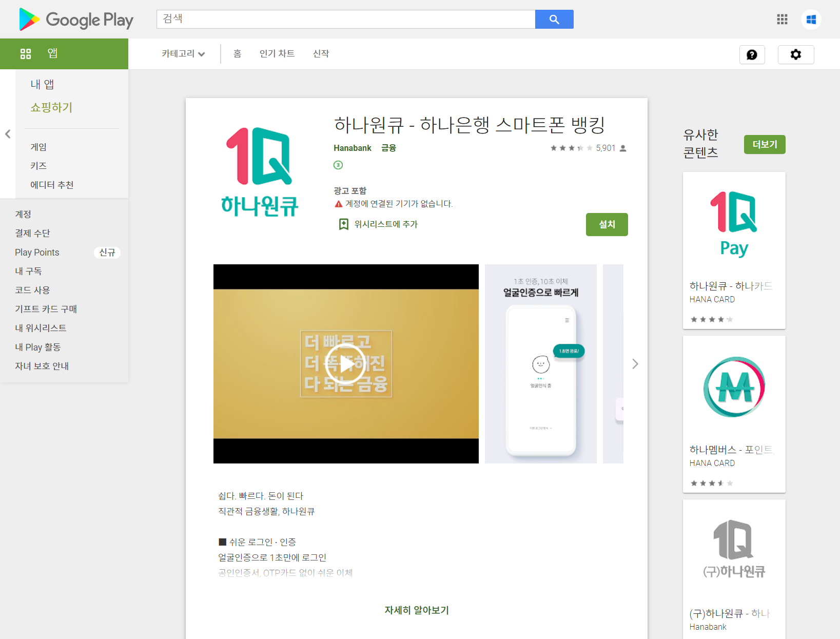This screenshot has height=639, width=840.
Task: Open 코드 사용 link
Action: [32, 290]
